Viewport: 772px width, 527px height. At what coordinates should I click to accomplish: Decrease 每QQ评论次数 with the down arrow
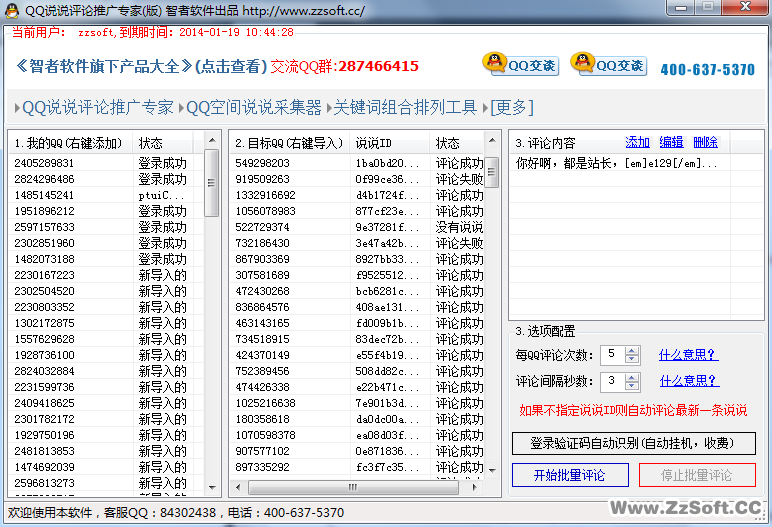click(x=631, y=359)
